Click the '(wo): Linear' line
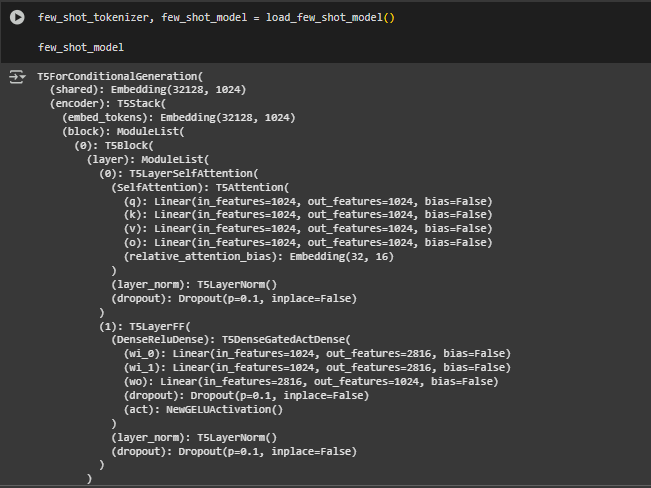 click(311, 382)
